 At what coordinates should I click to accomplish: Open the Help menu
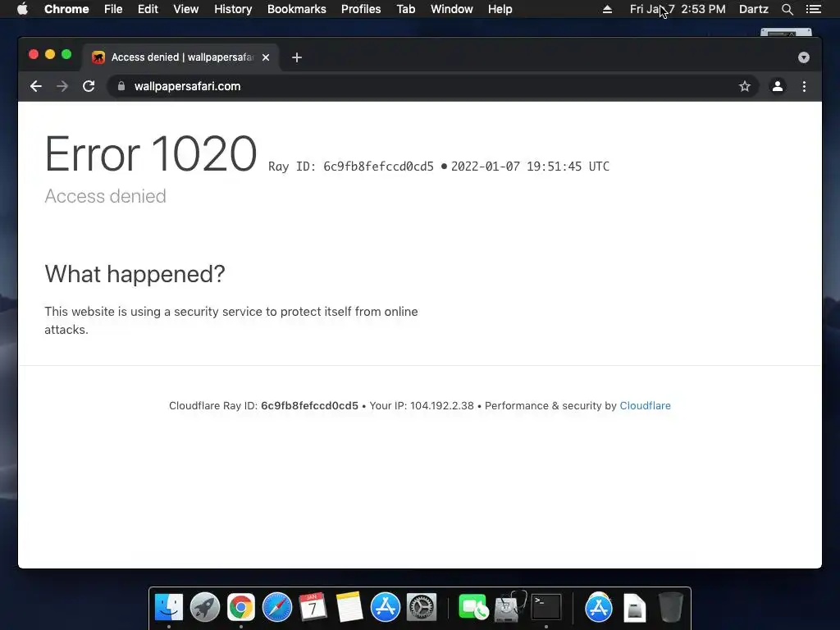(500, 9)
